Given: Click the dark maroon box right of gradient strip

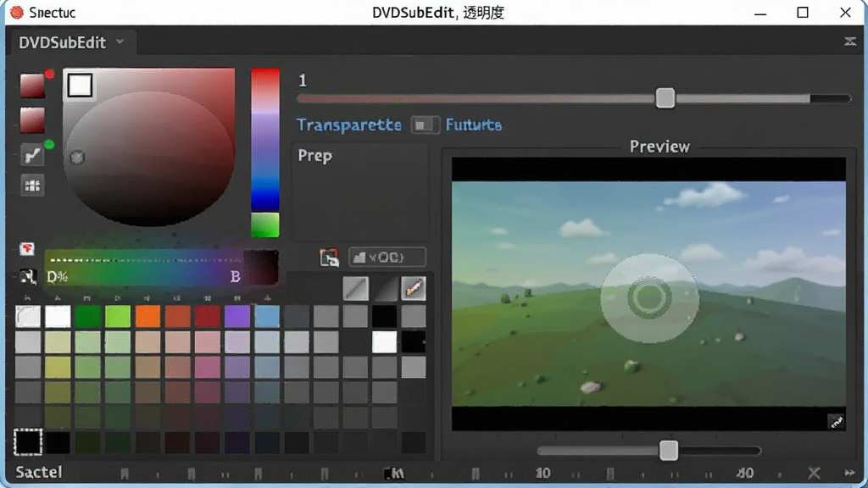Looking at the screenshot, I should pyautogui.click(x=261, y=268).
